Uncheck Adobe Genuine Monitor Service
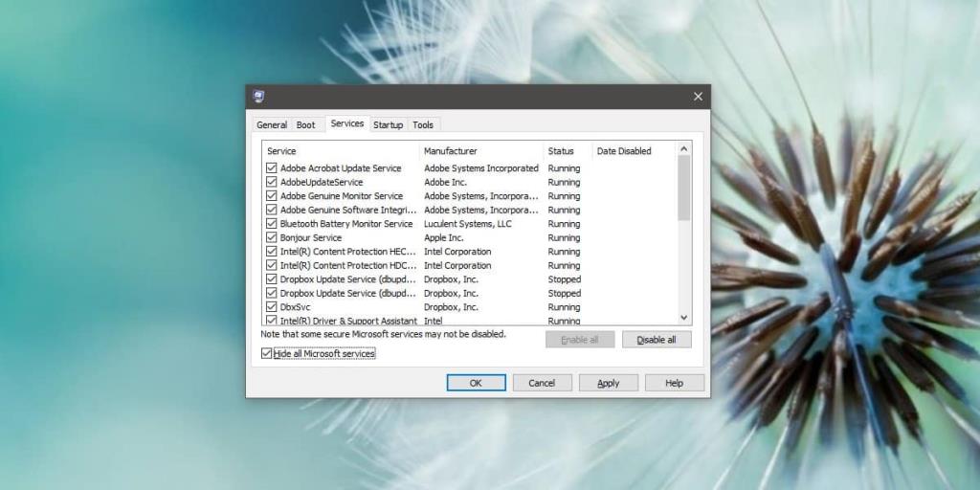The width and height of the screenshot is (980, 490). pos(271,195)
